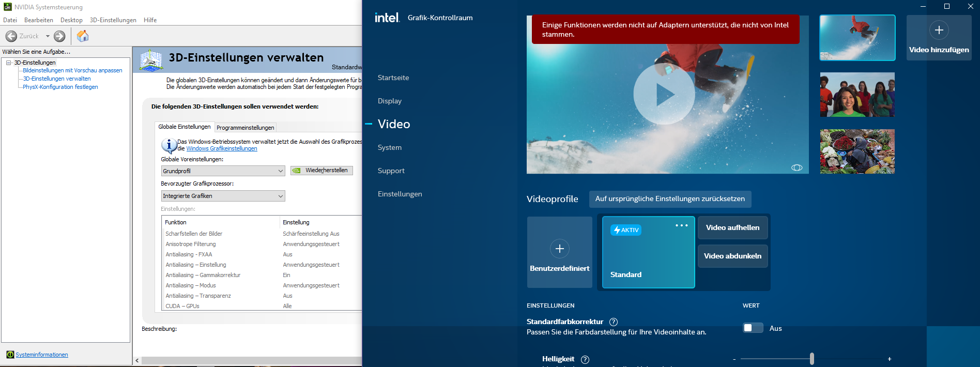
Task: Click the CUDA – GPUs row
Action: click(262, 305)
